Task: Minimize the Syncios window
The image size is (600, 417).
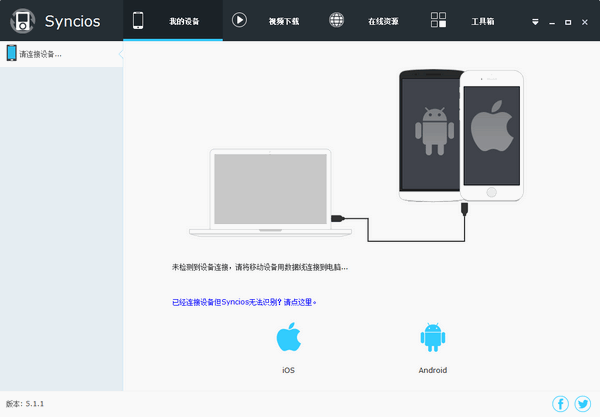Action: click(x=551, y=20)
